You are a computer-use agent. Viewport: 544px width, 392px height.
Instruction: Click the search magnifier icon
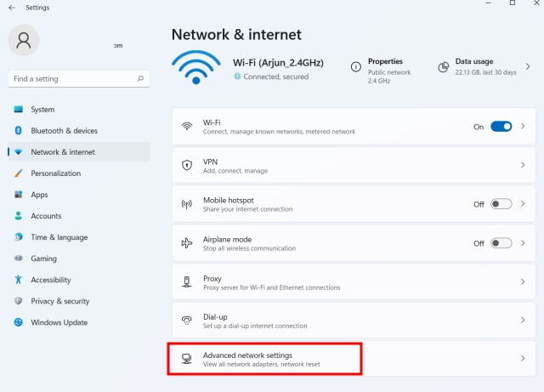[140, 78]
